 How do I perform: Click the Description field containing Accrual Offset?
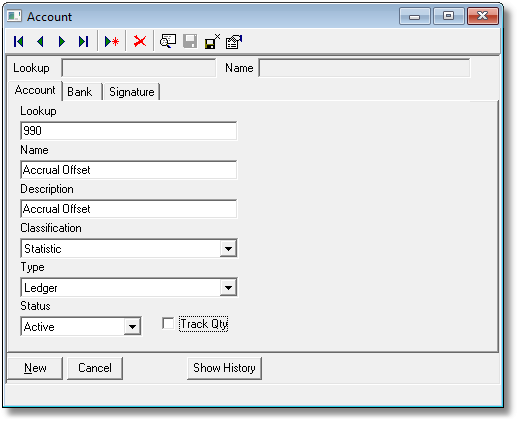click(129, 209)
